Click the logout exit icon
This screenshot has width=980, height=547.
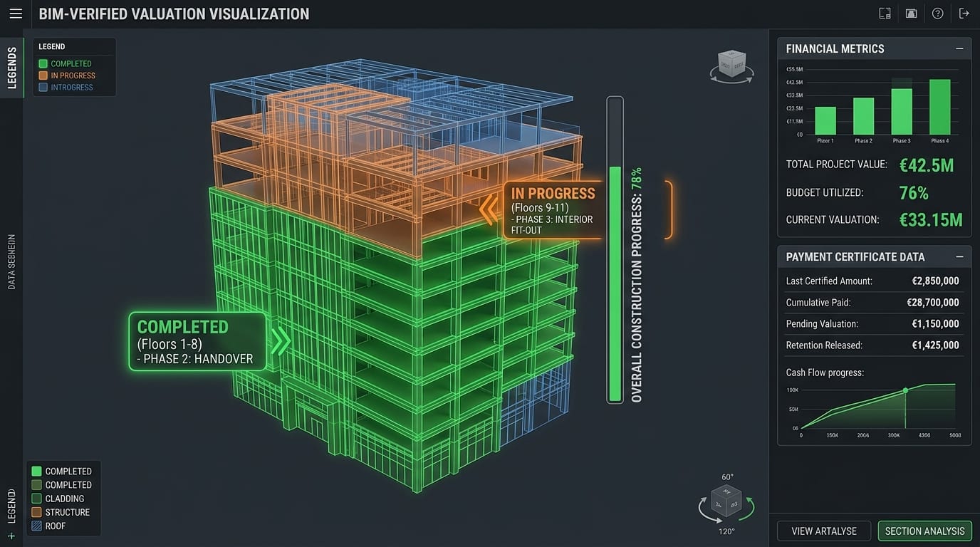(x=964, y=14)
